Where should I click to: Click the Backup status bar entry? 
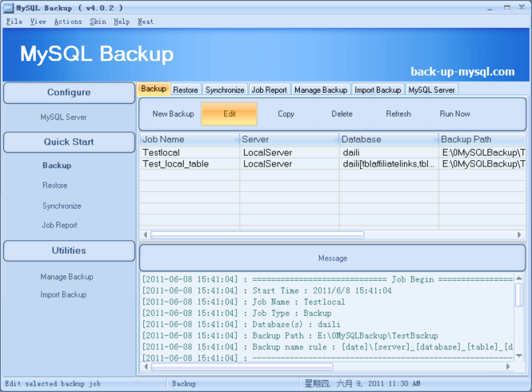point(184,384)
